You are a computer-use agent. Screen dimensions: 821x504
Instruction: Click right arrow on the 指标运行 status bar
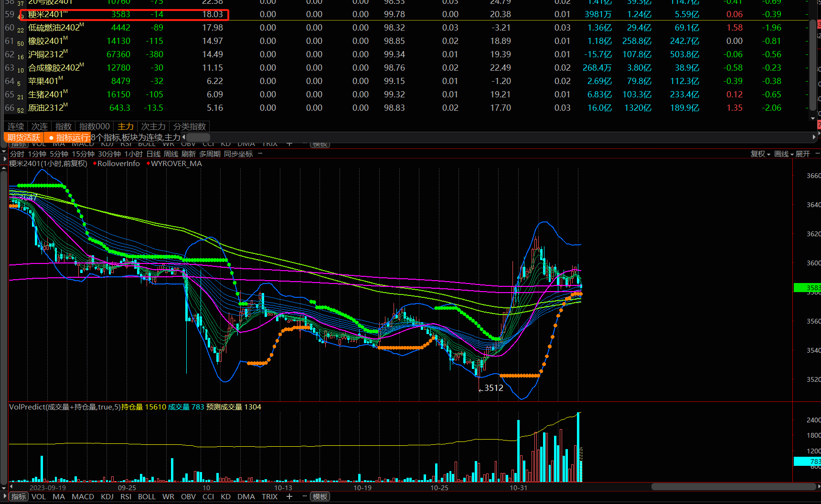(x=814, y=137)
